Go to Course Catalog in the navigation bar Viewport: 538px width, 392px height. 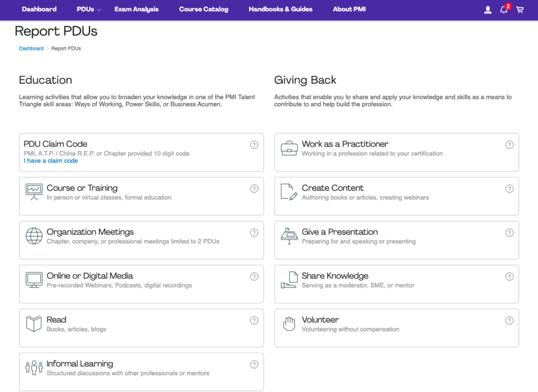(x=203, y=9)
